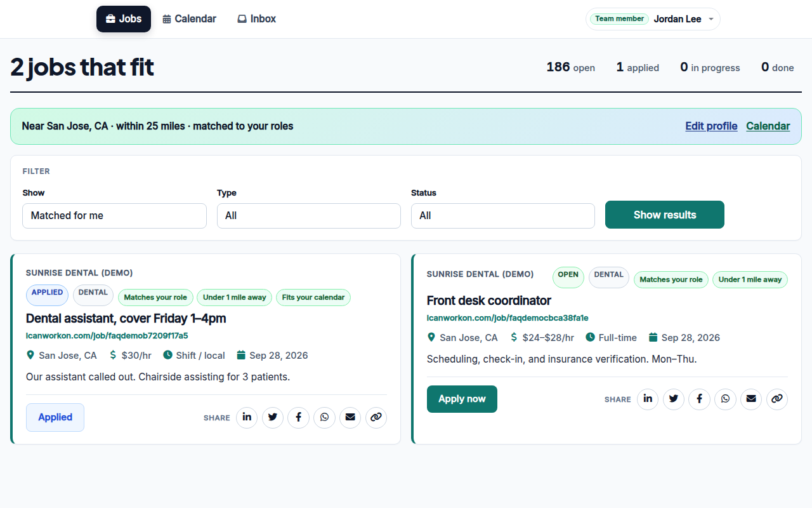Apply now to Front desk coordinator
Image resolution: width=812 pixels, height=508 pixels.
pos(462,399)
